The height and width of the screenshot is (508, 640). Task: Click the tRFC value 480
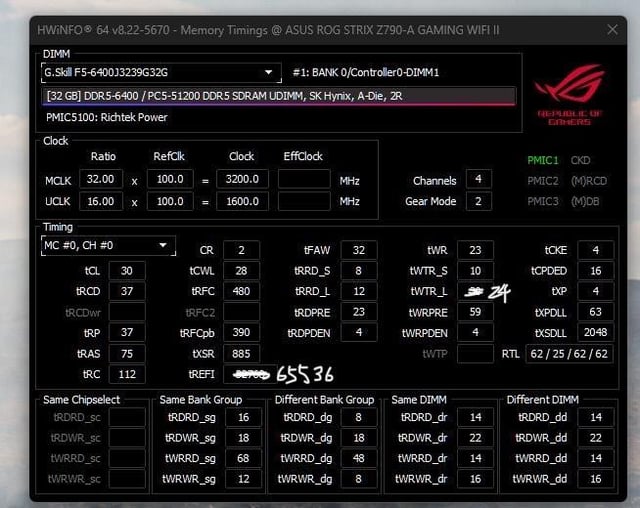click(241, 291)
